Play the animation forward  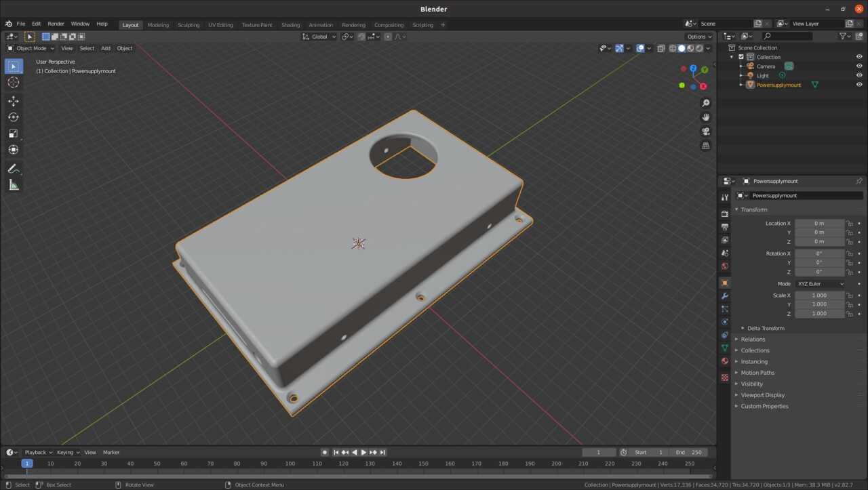pos(363,452)
